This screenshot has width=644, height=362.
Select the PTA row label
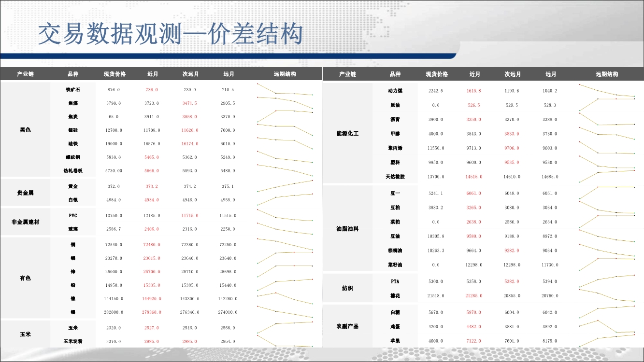(395, 281)
